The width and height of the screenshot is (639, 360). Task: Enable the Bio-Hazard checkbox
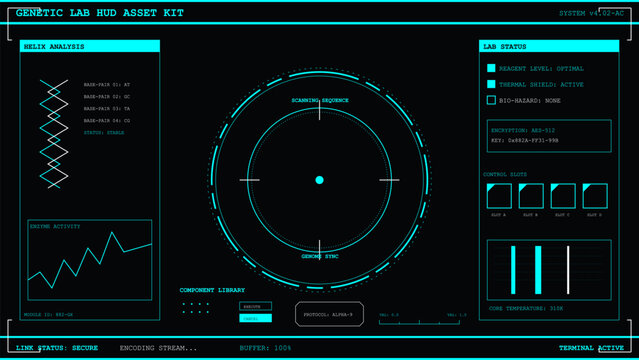491,100
